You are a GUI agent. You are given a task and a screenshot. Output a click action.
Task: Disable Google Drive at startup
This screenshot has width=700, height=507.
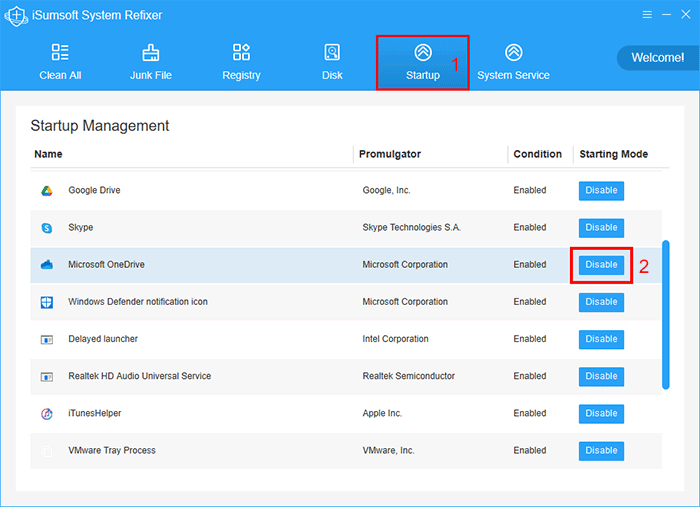click(601, 191)
